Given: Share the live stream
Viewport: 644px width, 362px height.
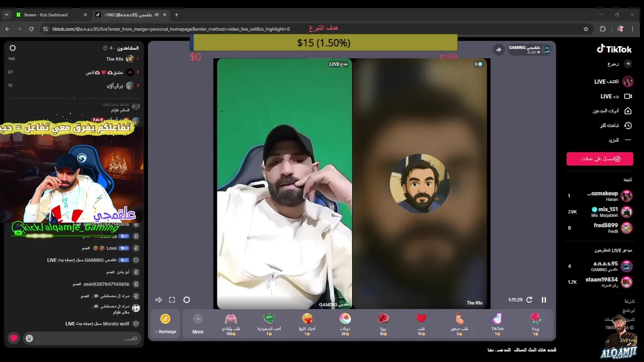Looking at the screenshot, I should point(499,49).
